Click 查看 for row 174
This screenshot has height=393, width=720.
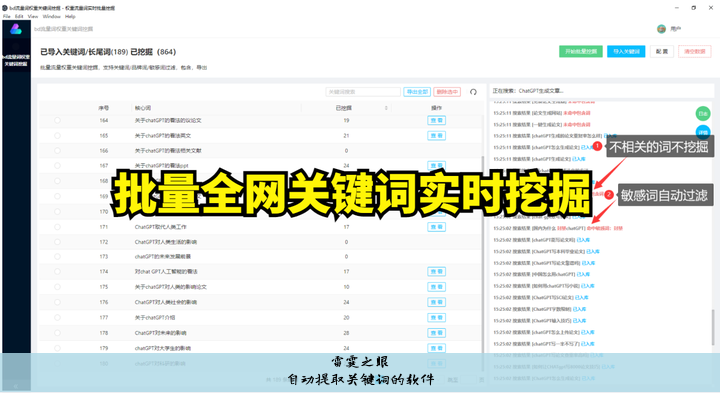(x=436, y=271)
